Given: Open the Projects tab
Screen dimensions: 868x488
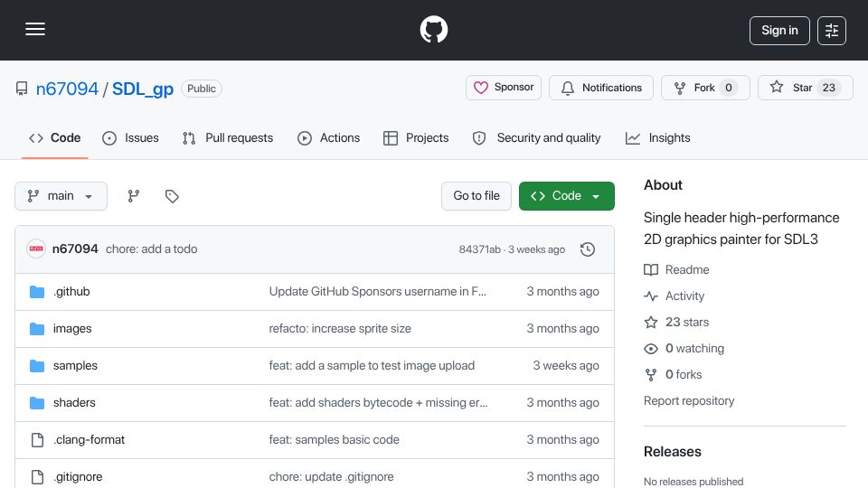Looking at the screenshot, I should click(416, 137).
